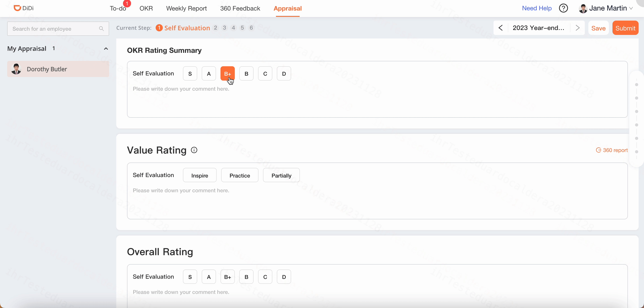The width and height of the screenshot is (644, 308).
Task: Choose Partially for Value Rating
Action: pyautogui.click(x=281, y=175)
